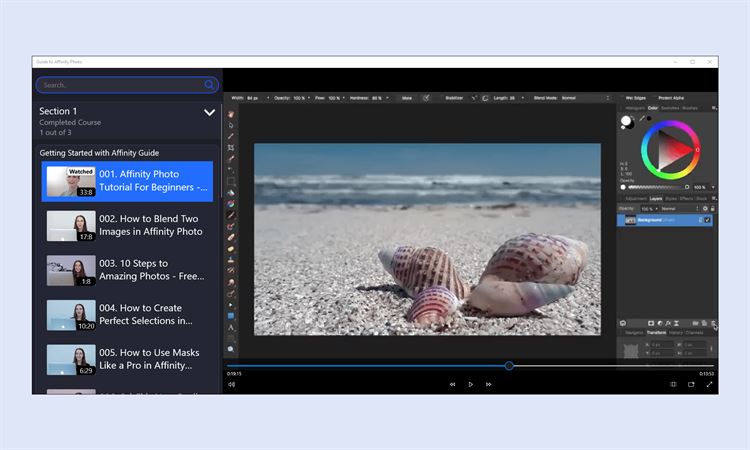Click the fast-forward button in player

(x=488, y=384)
